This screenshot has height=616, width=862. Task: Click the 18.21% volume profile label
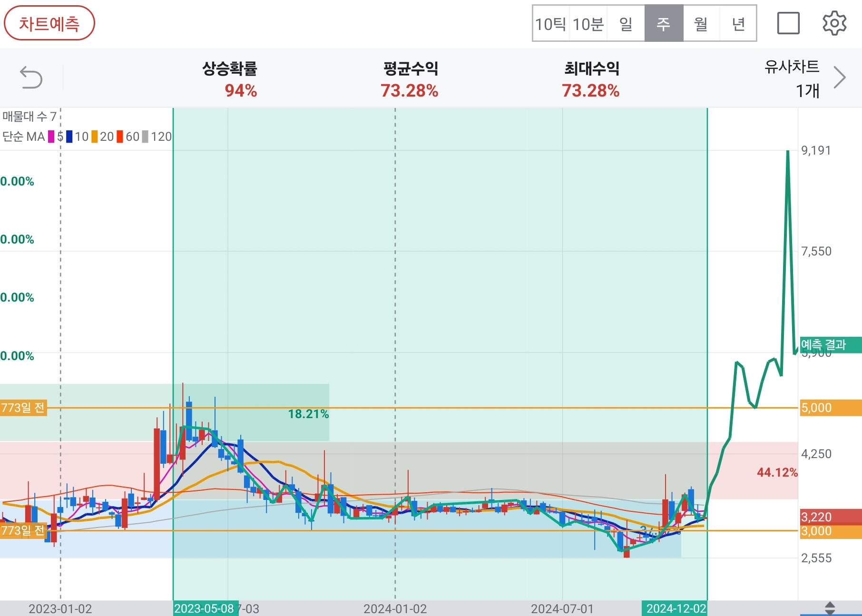click(308, 414)
